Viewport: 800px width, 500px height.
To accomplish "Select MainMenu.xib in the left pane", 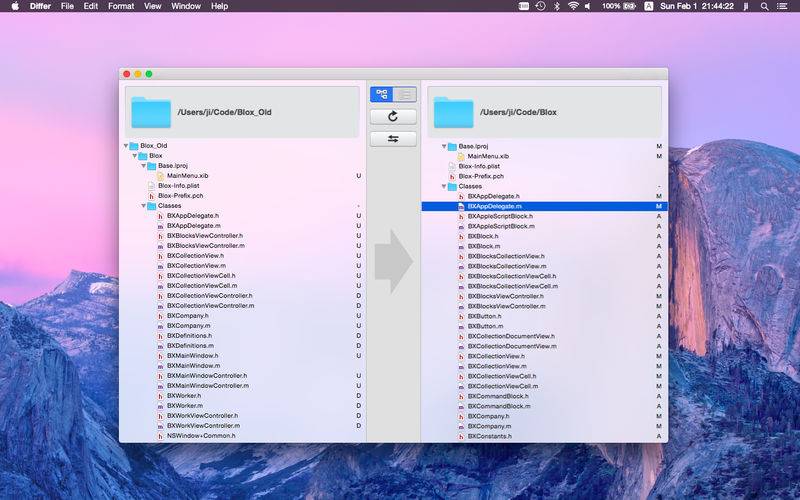I will tap(187, 176).
